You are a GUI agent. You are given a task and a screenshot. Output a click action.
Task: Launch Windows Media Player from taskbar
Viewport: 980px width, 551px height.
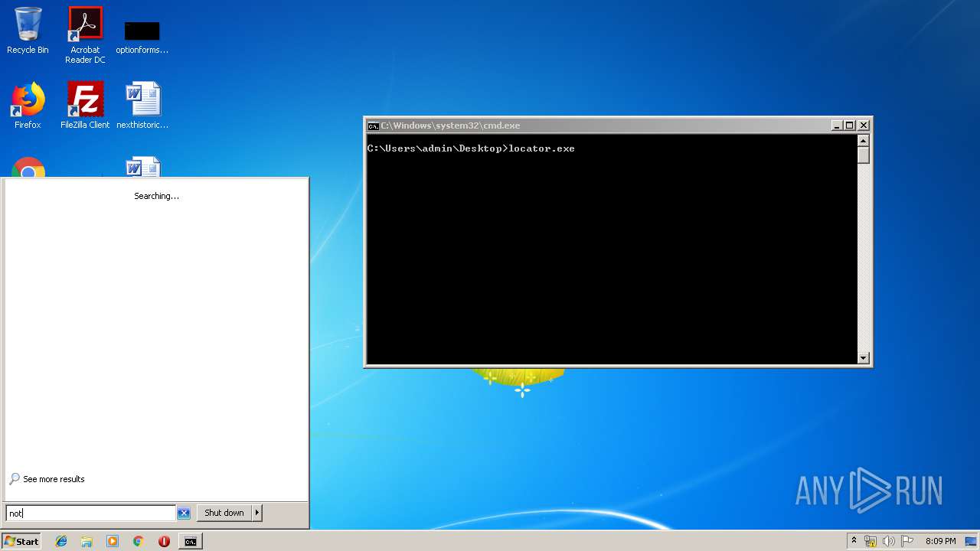(113, 541)
